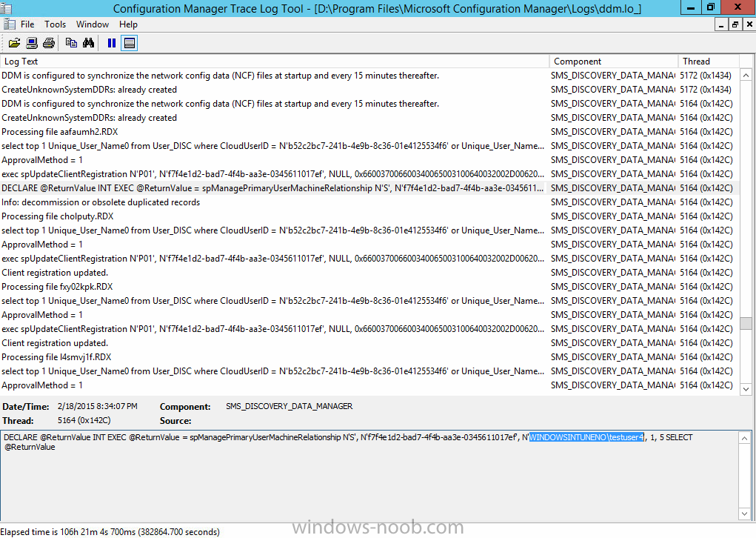Screen dimensions: 756x538
Task: Select the 'Processing file fxy02kpk.RDX' row
Action: pyautogui.click(x=369, y=287)
